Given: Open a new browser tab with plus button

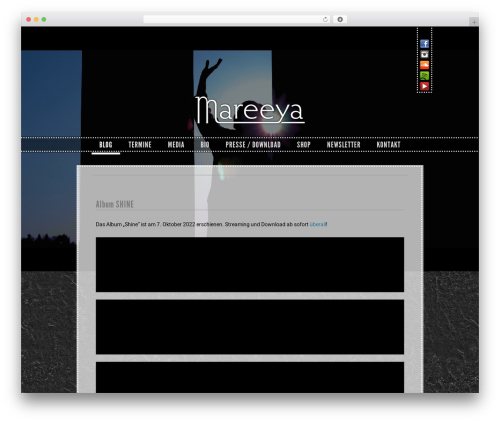Looking at the screenshot, I should (x=474, y=22).
